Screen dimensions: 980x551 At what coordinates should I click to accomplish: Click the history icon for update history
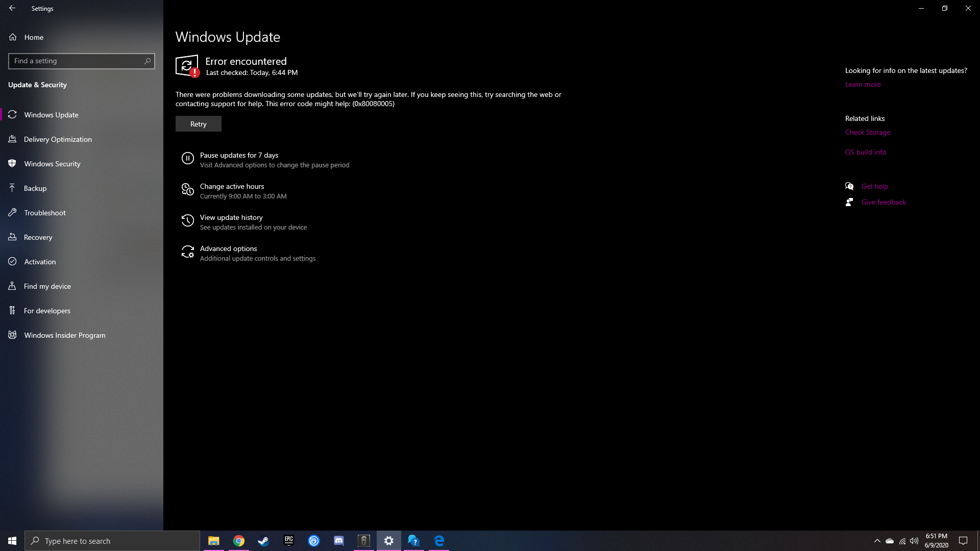coord(188,220)
